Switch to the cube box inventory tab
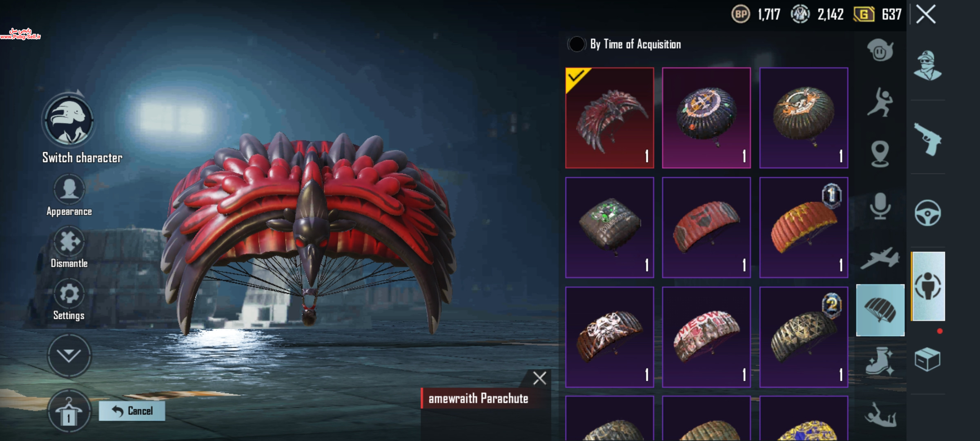This screenshot has height=441, width=980. point(928,359)
